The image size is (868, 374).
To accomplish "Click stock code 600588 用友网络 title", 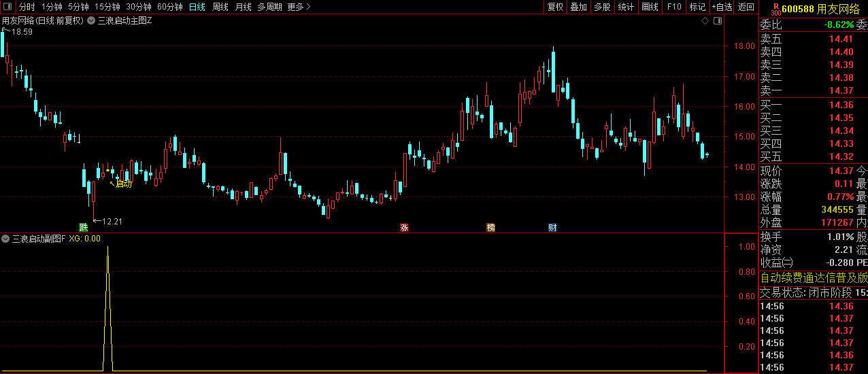I will click(x=821, y=9).
